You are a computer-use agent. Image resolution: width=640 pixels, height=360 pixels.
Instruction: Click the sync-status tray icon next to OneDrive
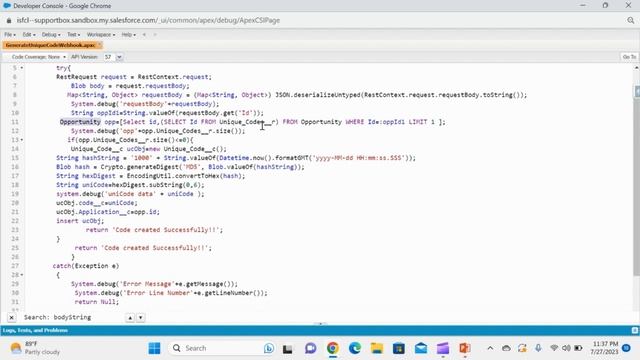tap(522, 348)
